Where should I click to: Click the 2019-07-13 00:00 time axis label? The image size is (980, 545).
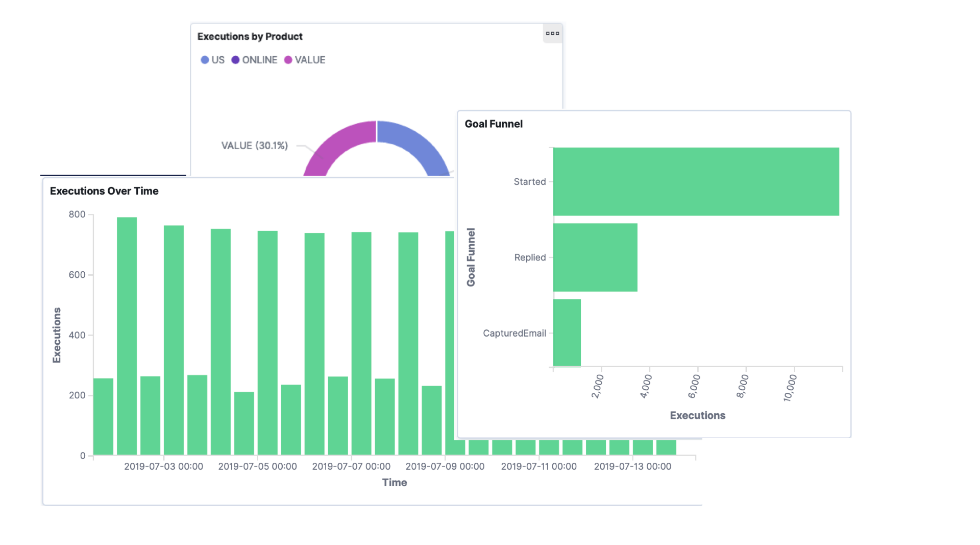(632, 466)
